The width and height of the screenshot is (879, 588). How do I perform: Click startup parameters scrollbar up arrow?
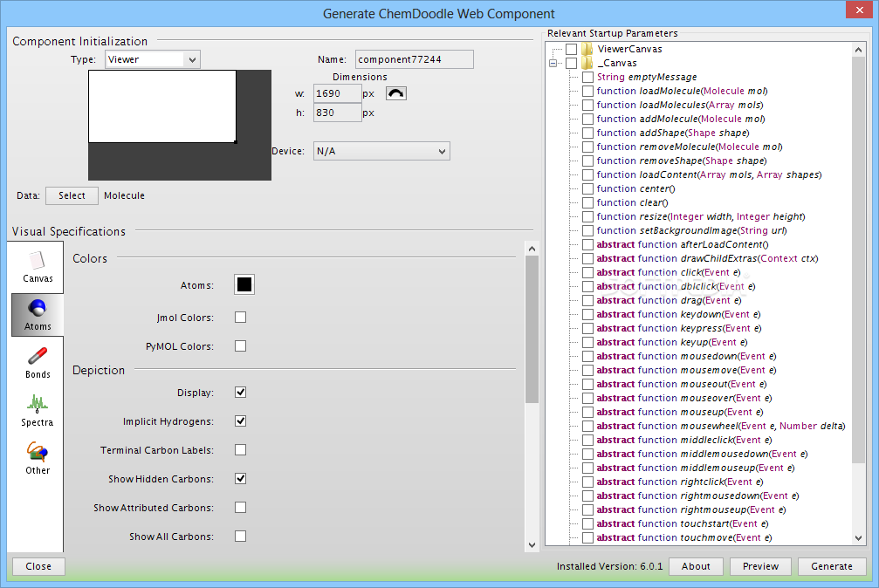[x=858, y=50]
